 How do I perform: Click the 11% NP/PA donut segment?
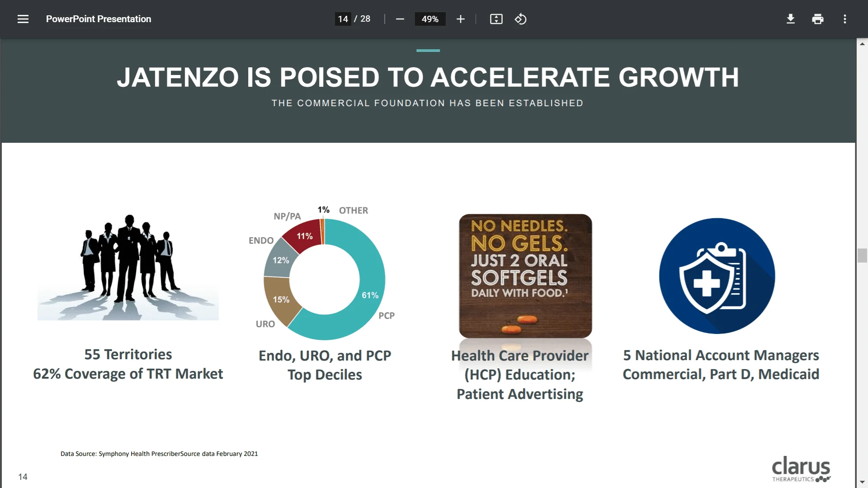click(x=304, y=236)
